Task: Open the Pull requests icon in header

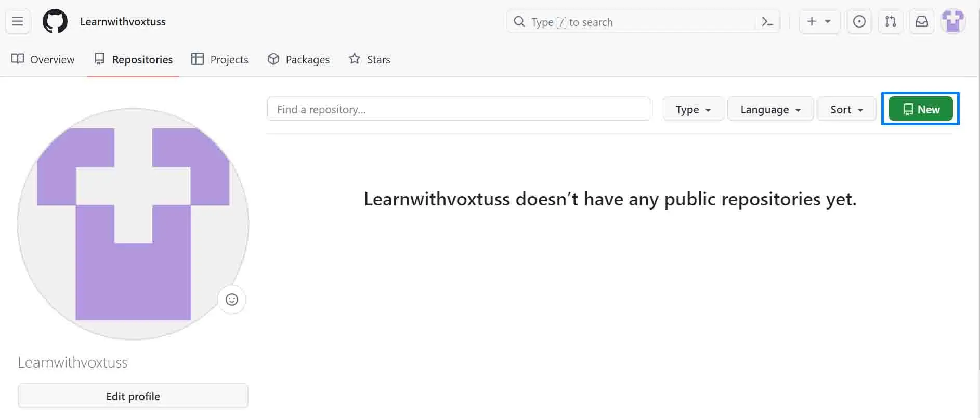Action: pos(891,22)
